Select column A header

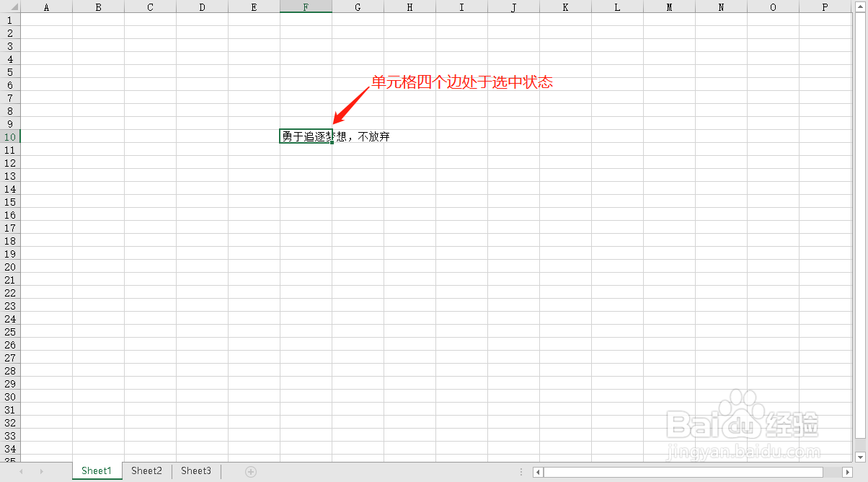(x=46, y=6)
